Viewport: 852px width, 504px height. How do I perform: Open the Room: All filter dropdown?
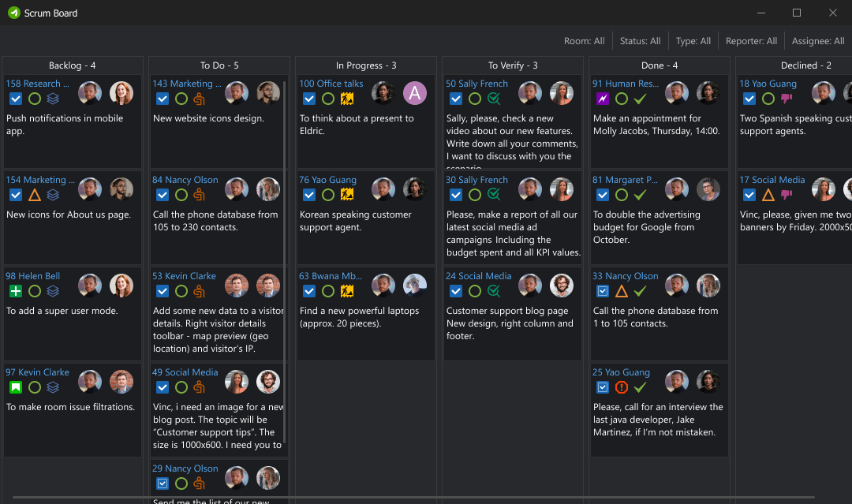pos(584,40)
